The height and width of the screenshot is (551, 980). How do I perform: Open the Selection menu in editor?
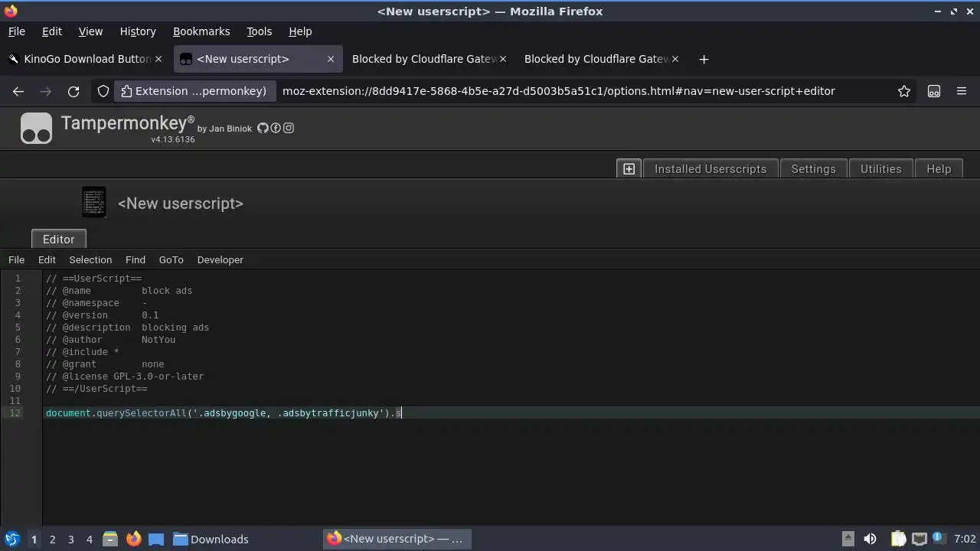(90, 259)
